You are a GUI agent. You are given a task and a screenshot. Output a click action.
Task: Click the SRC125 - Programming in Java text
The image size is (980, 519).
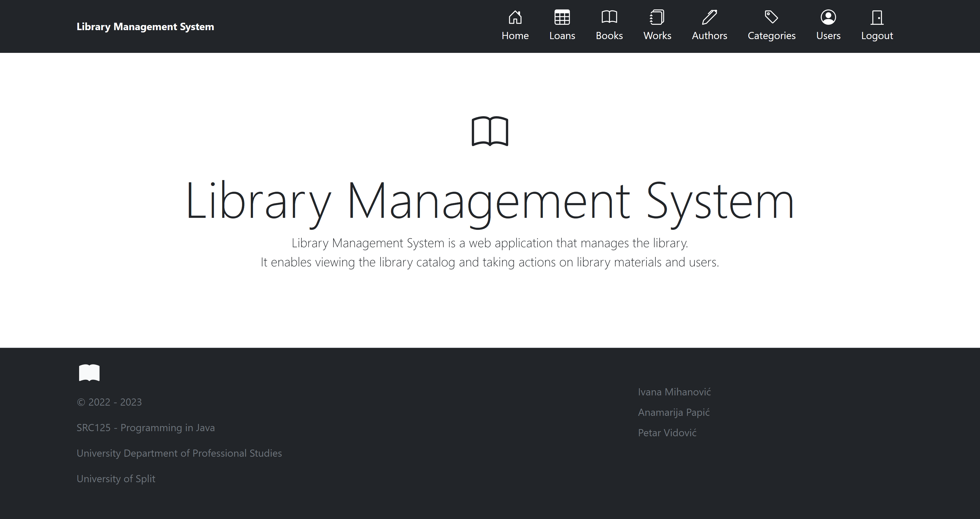pos(146,428)
